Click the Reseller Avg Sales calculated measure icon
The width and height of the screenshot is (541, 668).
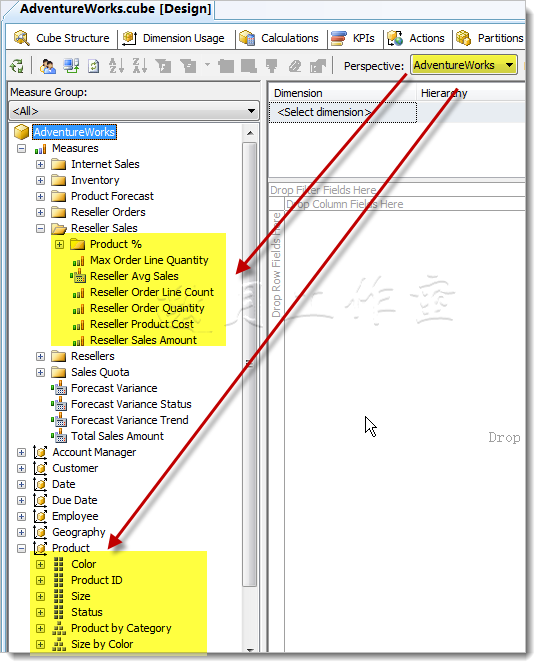click(x=78, y=276)
